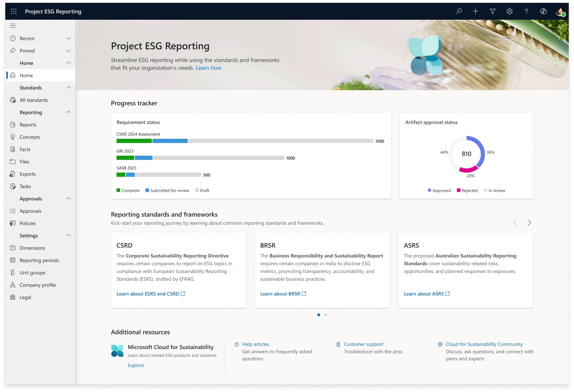574x392 pixels.
Task: Open the filter icon near the top right
Action: [x=492, y=11]
